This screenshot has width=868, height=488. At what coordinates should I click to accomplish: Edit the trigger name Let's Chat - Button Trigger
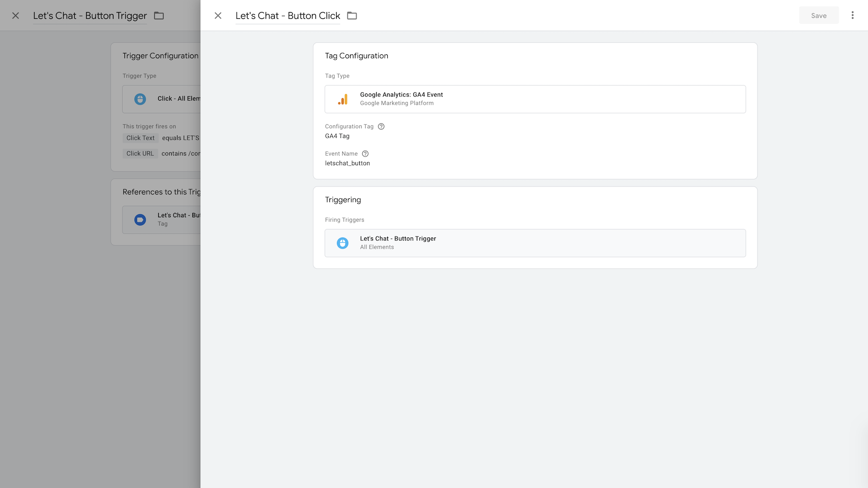coord(90,16)
